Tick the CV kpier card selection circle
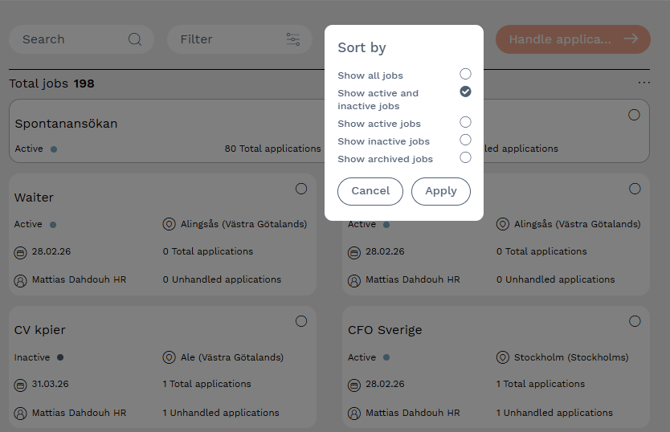The height and width of the screenshot is (432, 670). (301, 321)
